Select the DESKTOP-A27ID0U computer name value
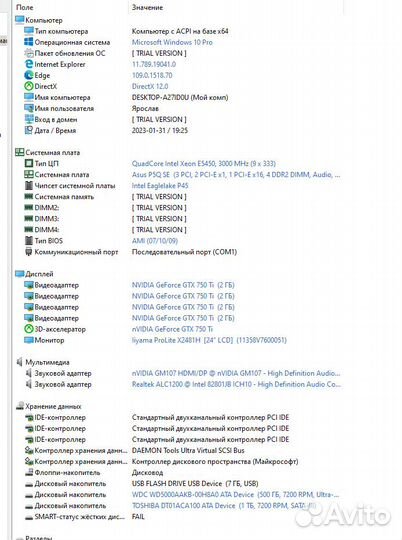Screen dimensions: 402x540 tap(180, 97)
